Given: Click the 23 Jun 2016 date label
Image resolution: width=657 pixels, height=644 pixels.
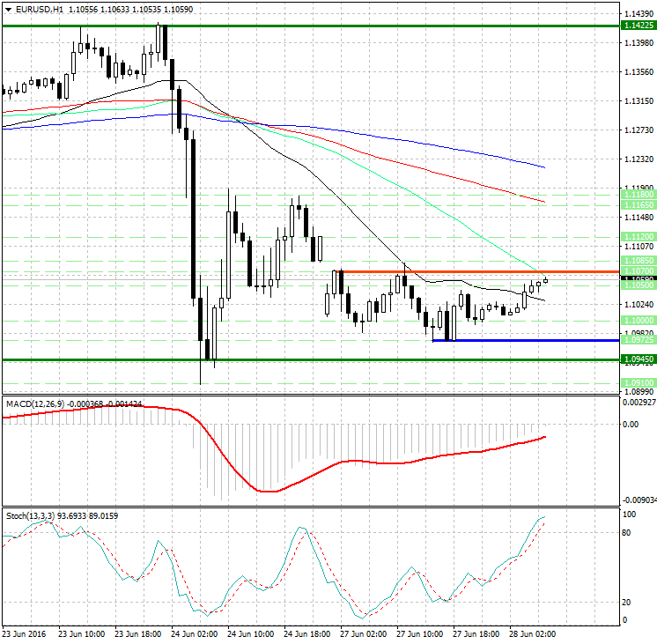Looking at the screenshot, I should (24, 633).
